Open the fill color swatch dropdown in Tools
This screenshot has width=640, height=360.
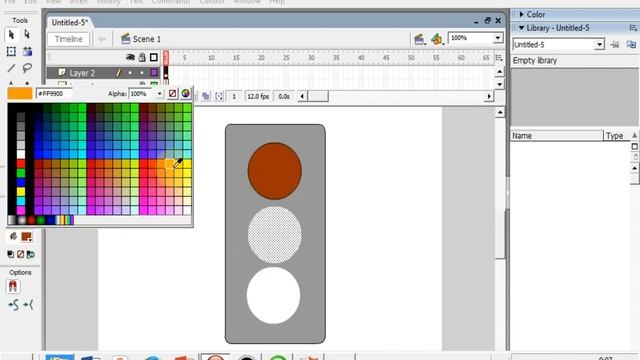[27, 237]
